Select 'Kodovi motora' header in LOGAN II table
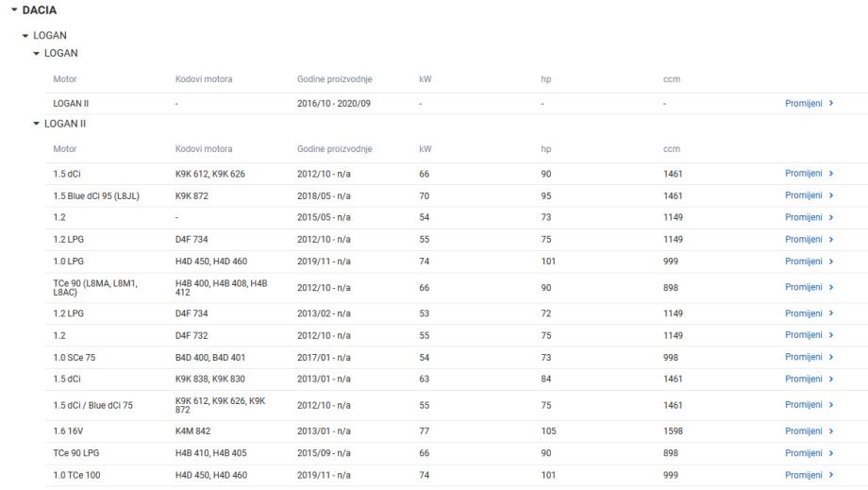 point(204,149)
